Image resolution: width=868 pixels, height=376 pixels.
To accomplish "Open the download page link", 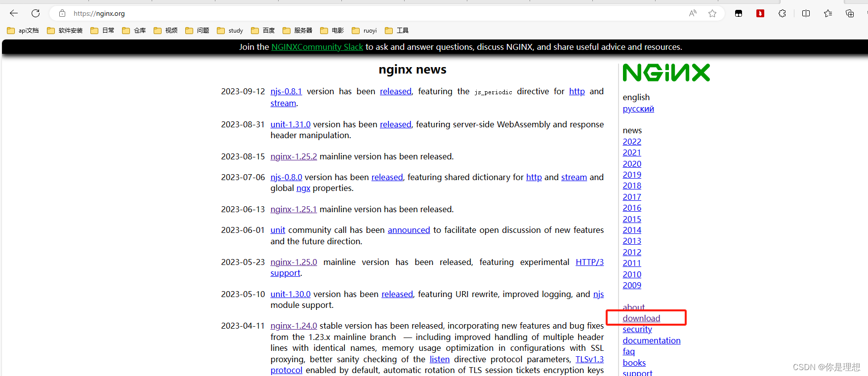I will [x=641, y=318].
